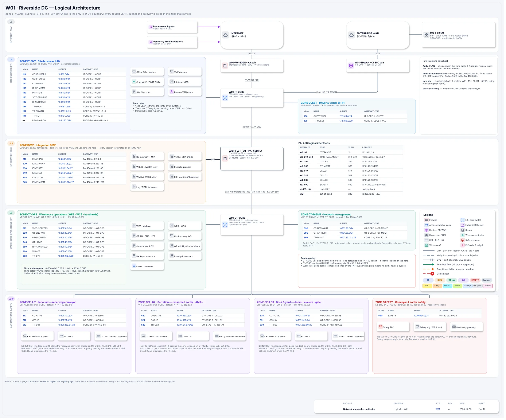Select the Read-only gateway HMI icon
Image resolution: width=506 pixels, height=420 pixels.
(454, 327)
